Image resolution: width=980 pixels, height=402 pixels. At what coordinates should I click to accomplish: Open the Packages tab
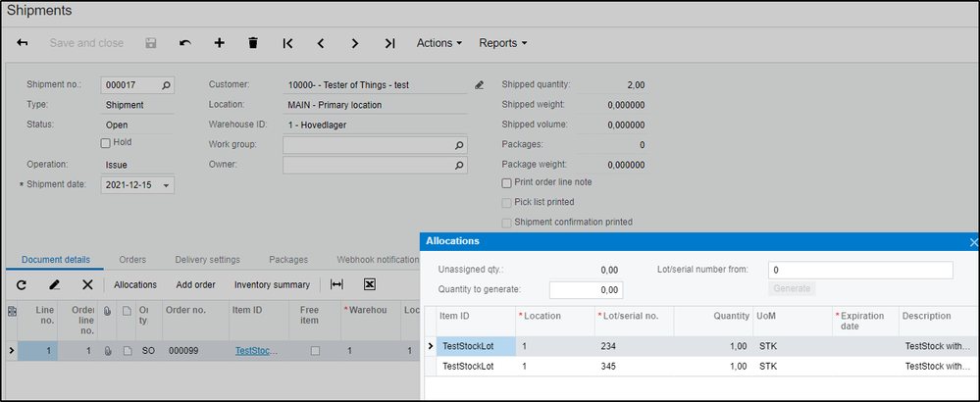pyautogui.click(x=288, y=260)
